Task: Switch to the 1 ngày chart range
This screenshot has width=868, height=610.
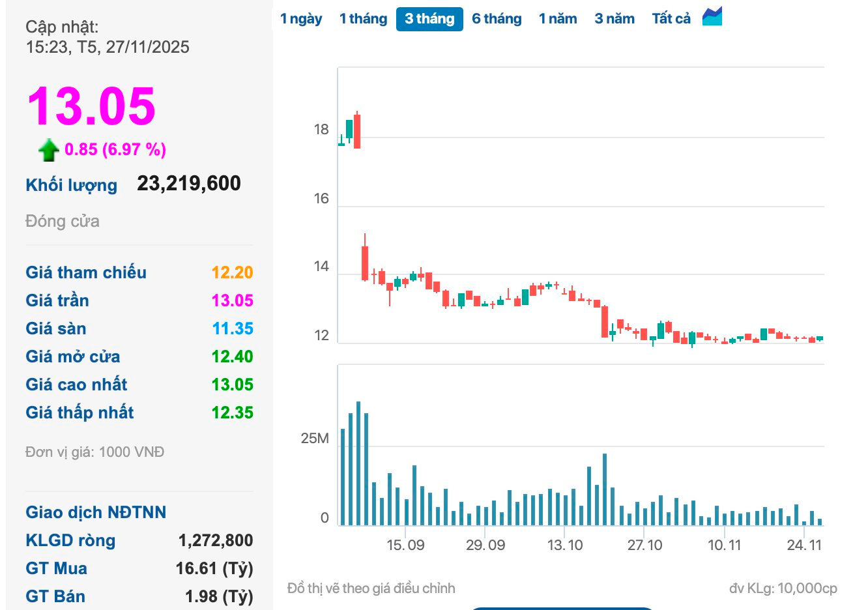Action: click(301, 19)
